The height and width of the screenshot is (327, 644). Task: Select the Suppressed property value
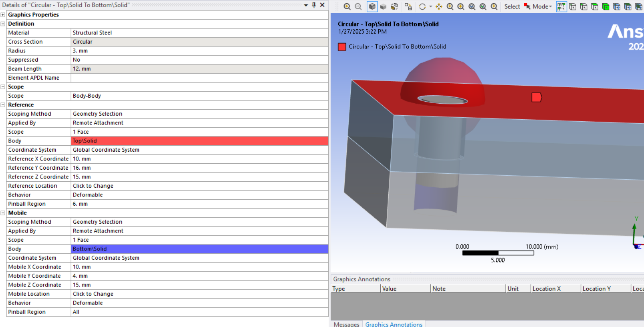[x=199, y=60]
